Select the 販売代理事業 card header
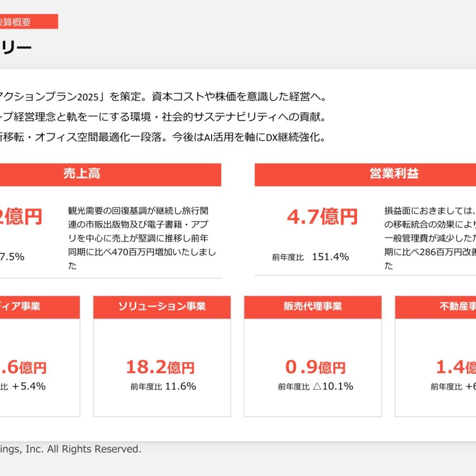 [x=313, y=307]
